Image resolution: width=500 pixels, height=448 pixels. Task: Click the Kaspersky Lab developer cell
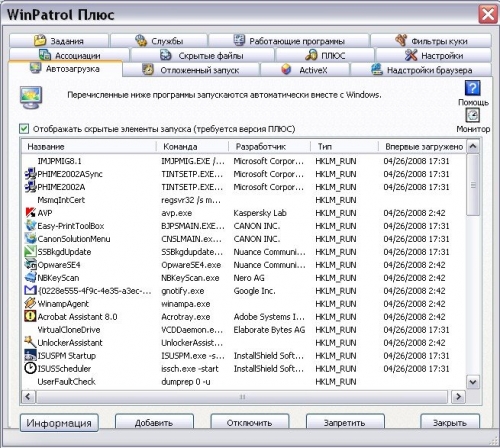point(260,213)
